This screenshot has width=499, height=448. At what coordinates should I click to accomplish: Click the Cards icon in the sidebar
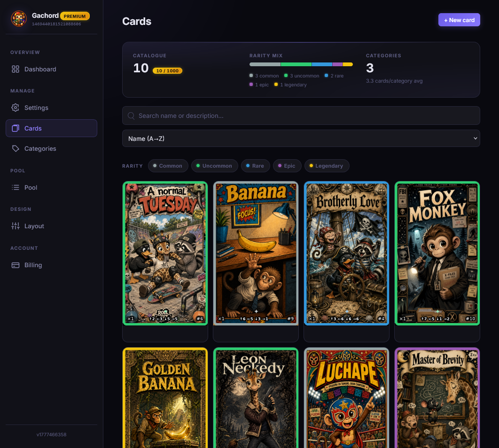(x=15, y=128)
